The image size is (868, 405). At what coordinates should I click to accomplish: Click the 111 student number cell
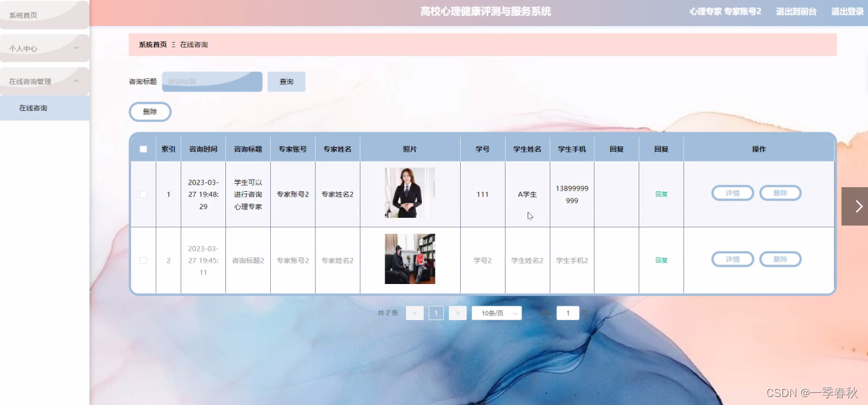pyautogui.click(x=483, y=194)
